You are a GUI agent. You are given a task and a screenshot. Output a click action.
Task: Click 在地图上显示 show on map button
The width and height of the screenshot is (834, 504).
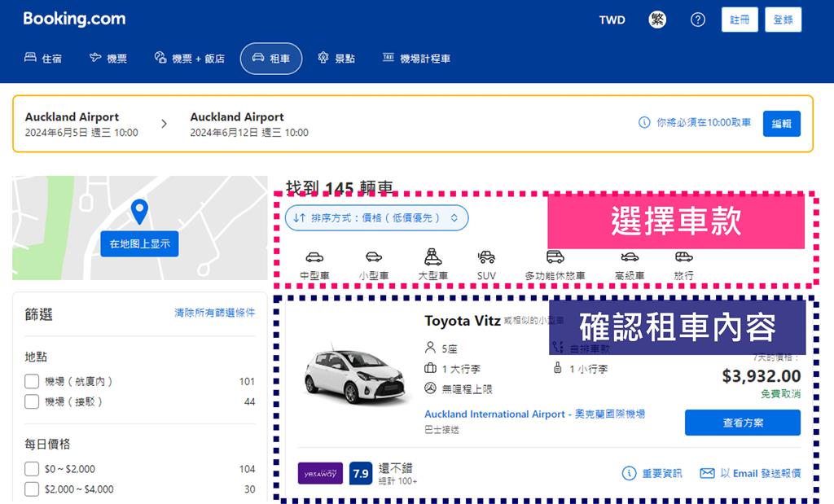pyautogui.click(x=139, y=243)
